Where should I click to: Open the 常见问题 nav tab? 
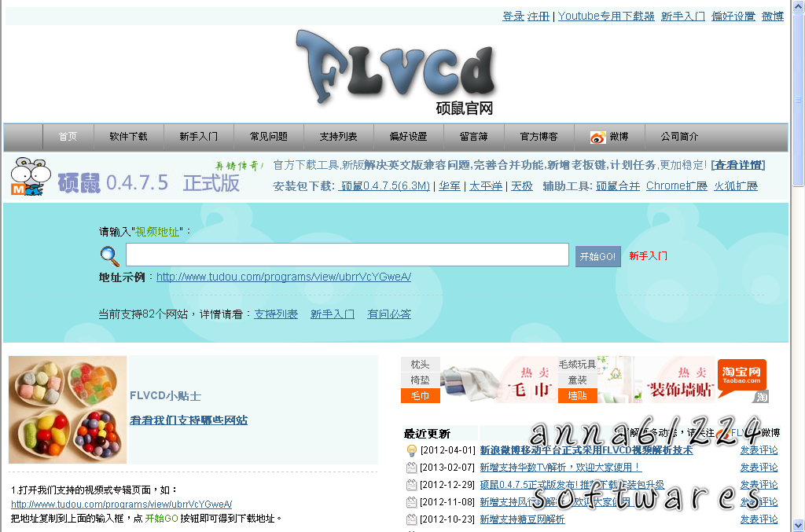point(269,137)
